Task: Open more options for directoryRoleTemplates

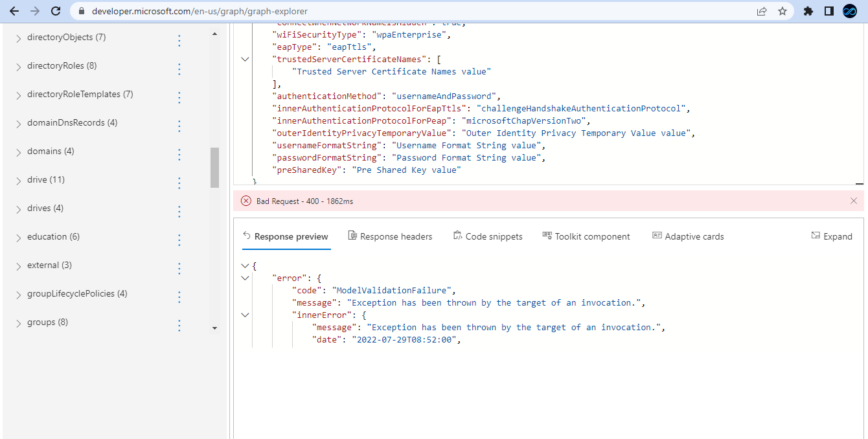Action: pyautogui.click(x=179, y=98)
